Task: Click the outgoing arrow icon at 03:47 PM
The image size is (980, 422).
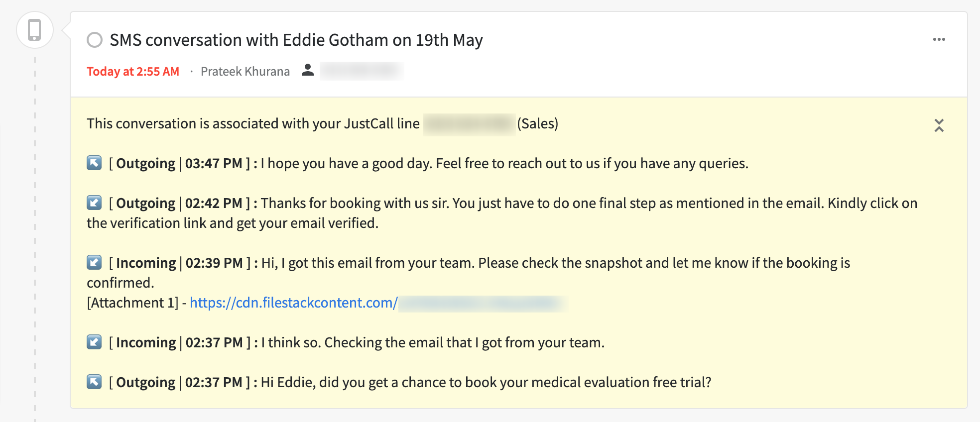Action: (x=94, y=163)
